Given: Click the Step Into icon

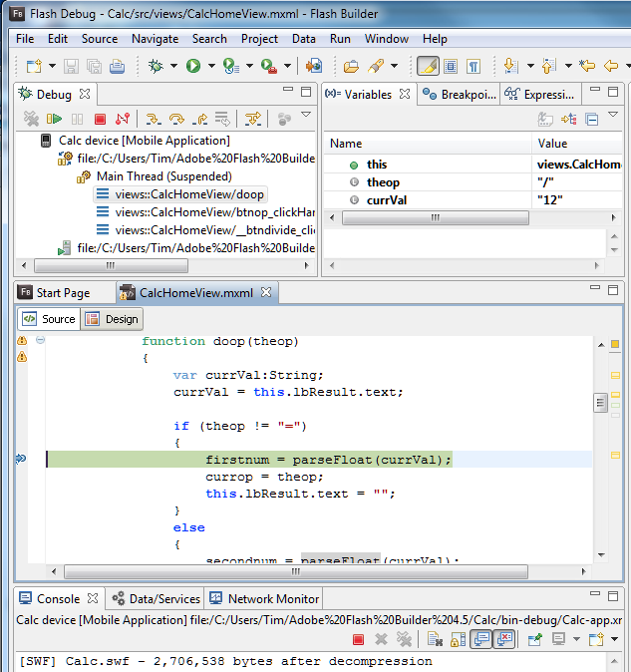Looking at the screenshot, I should [154, 119].
